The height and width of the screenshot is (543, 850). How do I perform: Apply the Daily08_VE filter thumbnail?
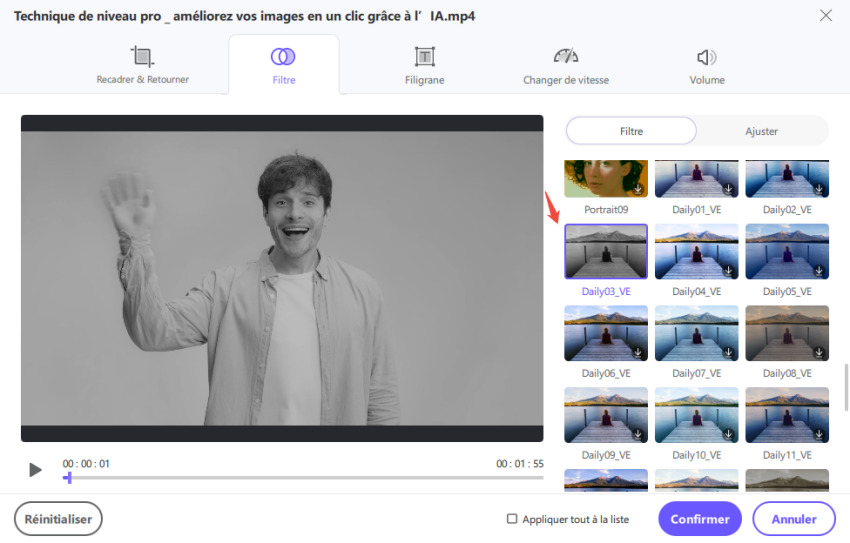(x=787, y=333)
